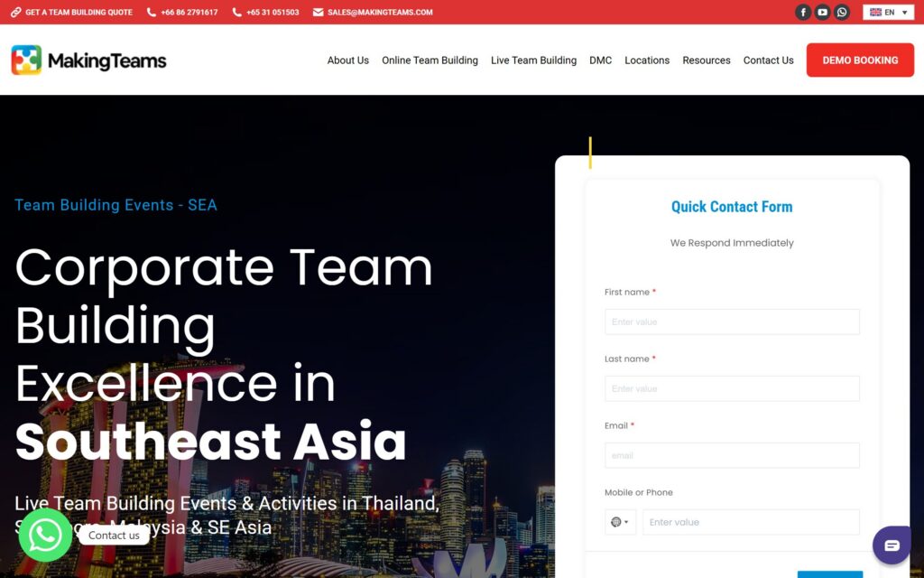Click Get a Team Building Quote link

pyautogui.click(x=79, y=12)
